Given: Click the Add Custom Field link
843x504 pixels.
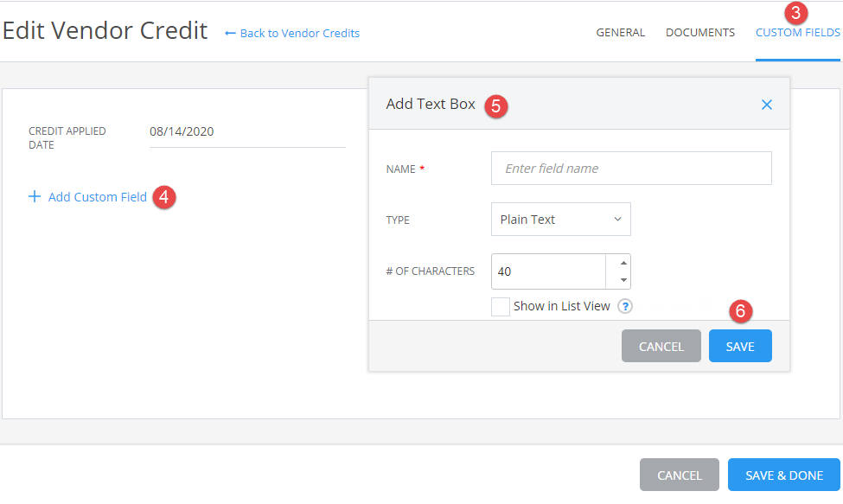Looking at the screenshot, I should pos(98,197).
